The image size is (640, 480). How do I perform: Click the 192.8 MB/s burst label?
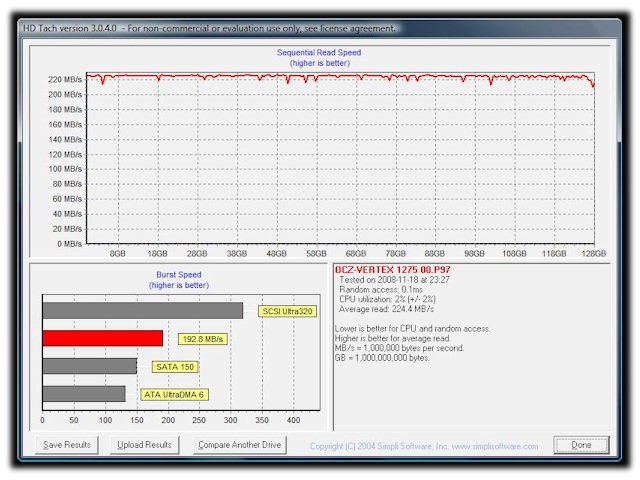[x=203, y=339]
